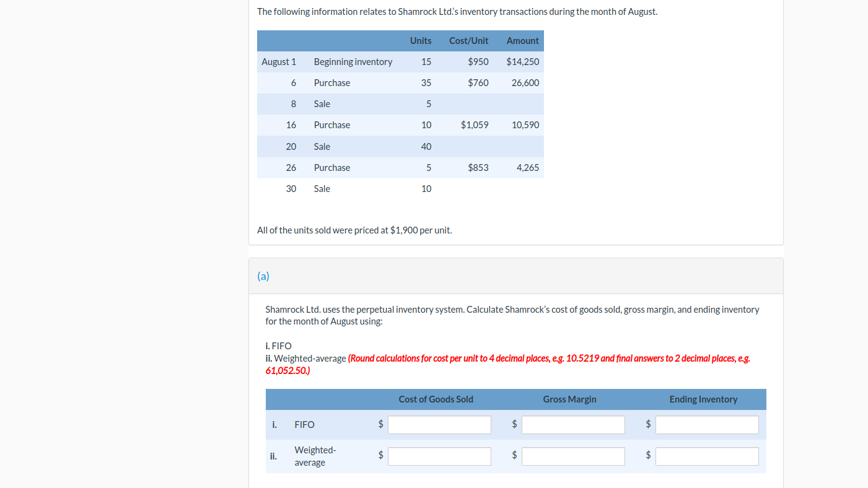The image size is (868, 488).
Task: Click the $760 cost per unit cell
Action: tap(478, 83)
